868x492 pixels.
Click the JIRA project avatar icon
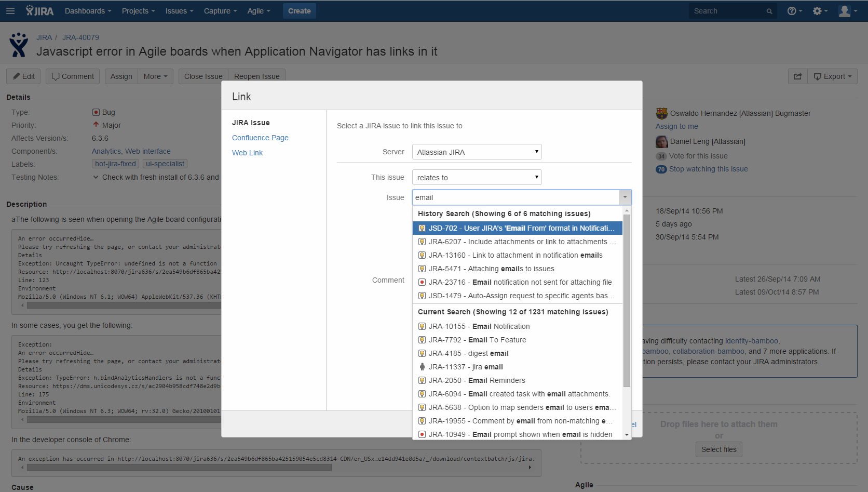pos(19,45)
